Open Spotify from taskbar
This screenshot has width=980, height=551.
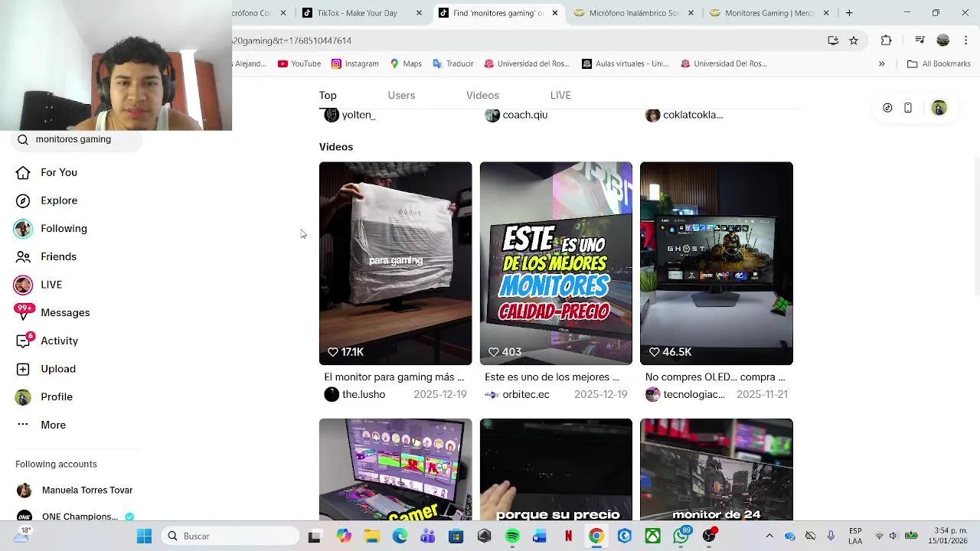point(512,536)
